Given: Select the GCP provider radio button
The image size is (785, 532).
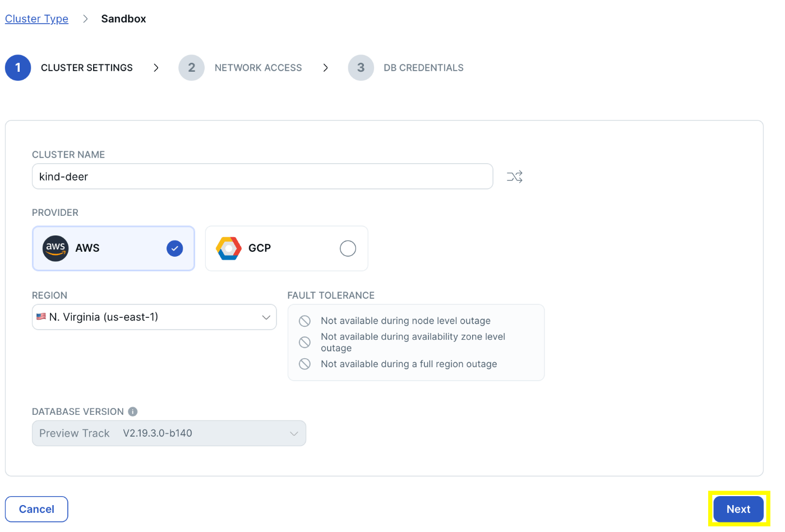Looking at the screenshot, I should pyautogui.click(x=348, y=248).
